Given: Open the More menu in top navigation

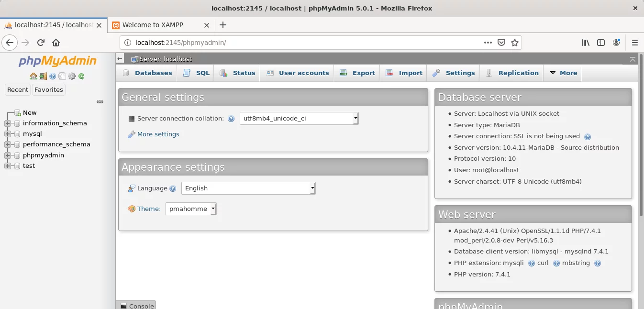Looking at the screenshot, I should [563, 73].
